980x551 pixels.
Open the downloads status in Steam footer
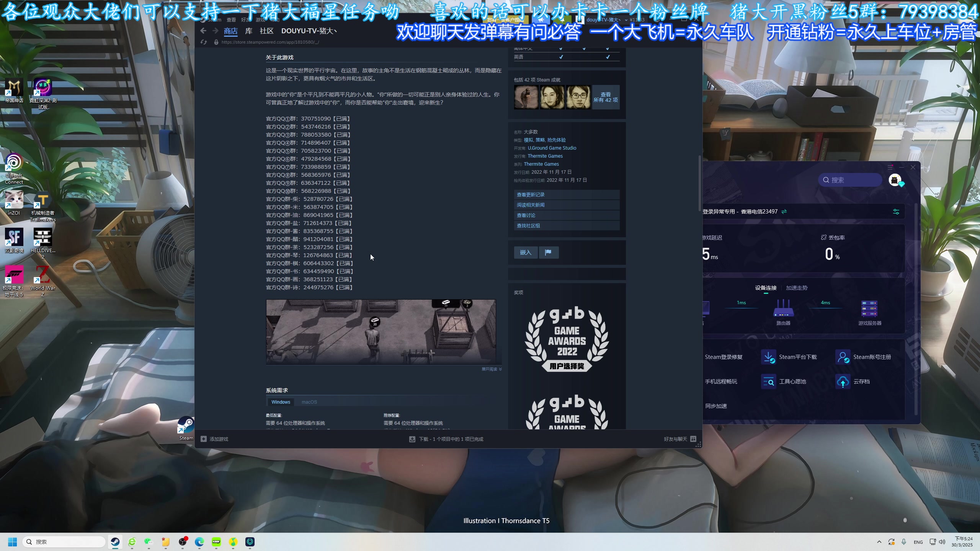[x=446, y=439]
